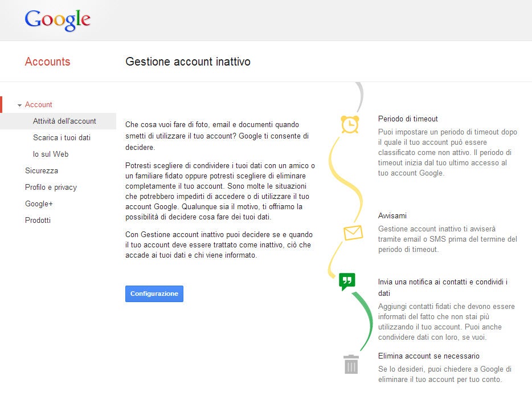Click the gray trash can icon
The image size is (532, 403).
pyautogui.click(x=351, y=364)
